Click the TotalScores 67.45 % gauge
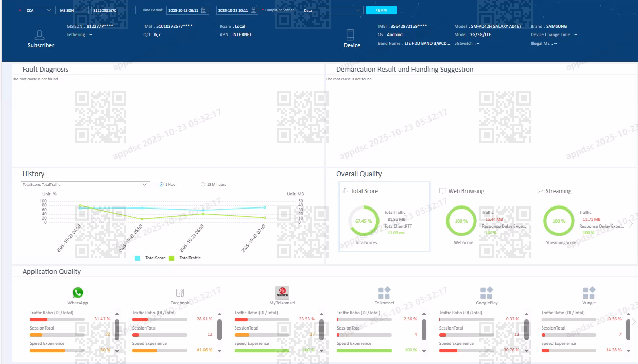 (x=364, y=221)
